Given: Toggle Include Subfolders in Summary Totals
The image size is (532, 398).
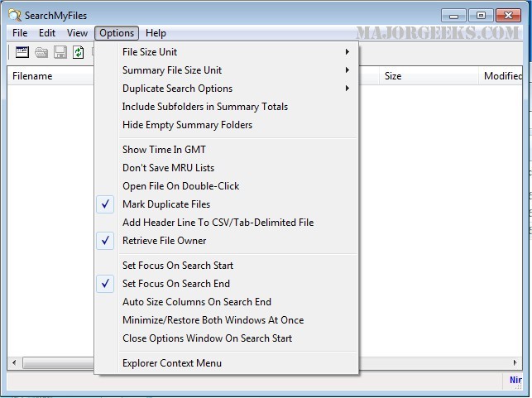Looking at the screenshot, I should click(227, 107).
